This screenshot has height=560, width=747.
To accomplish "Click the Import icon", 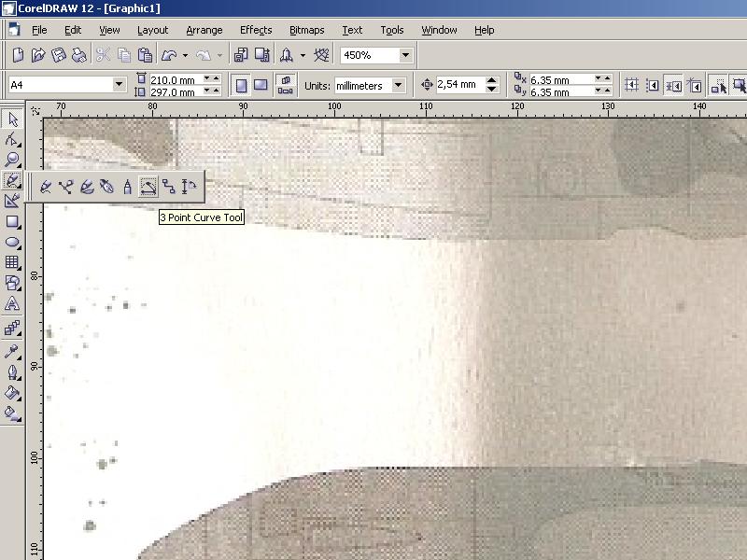I will click(x=241, y=56).
